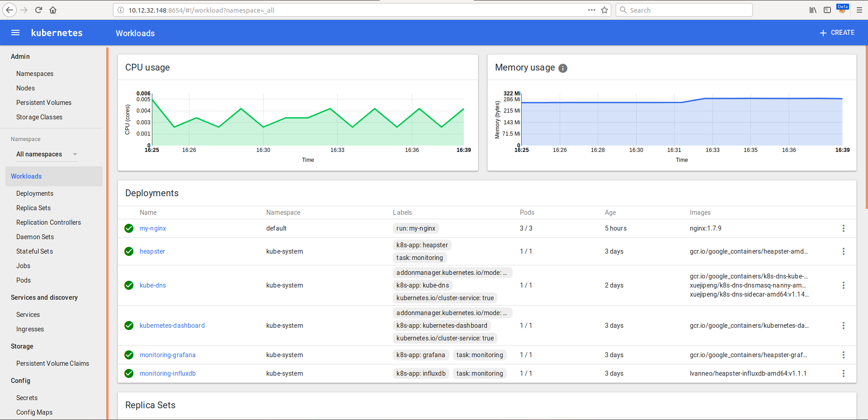Open Jobs in the sidebar
The image size is (868, 420).
pos(23,266)
